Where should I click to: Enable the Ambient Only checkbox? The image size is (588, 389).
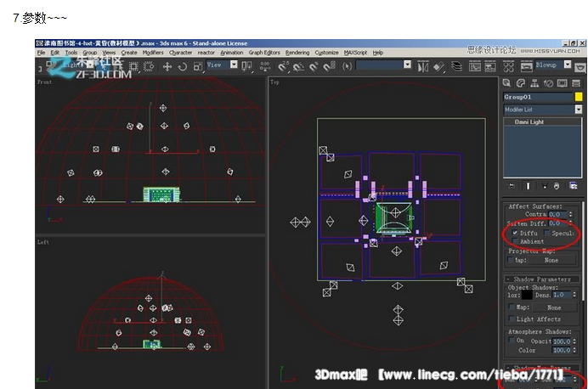515,241
